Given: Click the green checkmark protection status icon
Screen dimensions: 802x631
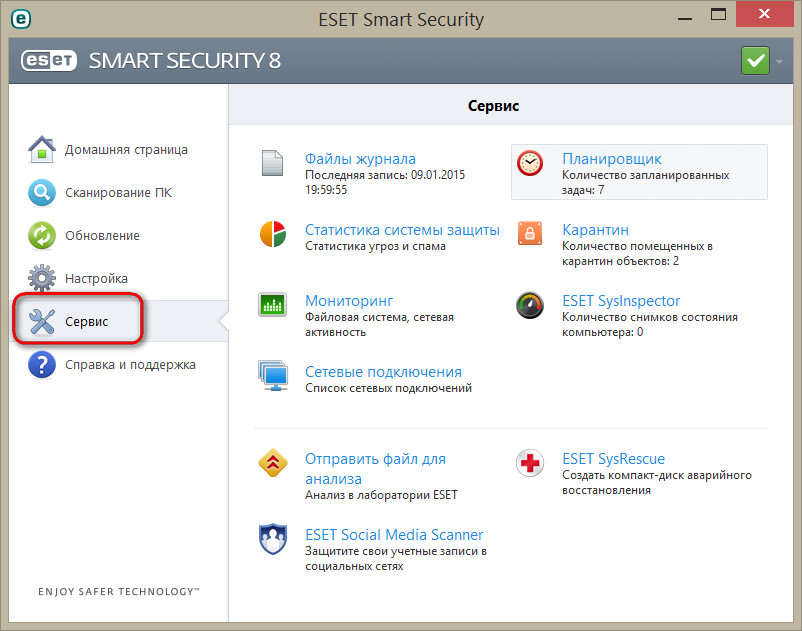Looking at the screenshot, I should 755,61.
